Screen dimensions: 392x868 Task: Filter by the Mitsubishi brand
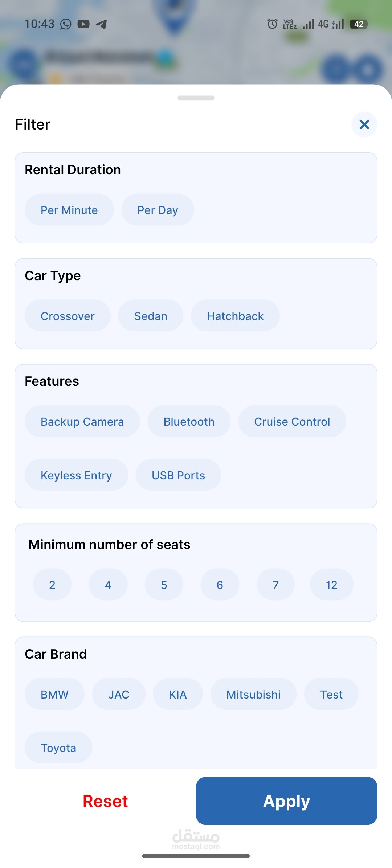(253, 694)
